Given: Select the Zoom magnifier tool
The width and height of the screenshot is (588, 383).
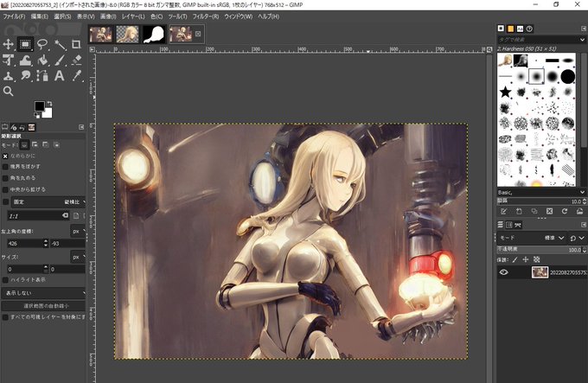Looking at the screenshot, I should tap(9, 91).
